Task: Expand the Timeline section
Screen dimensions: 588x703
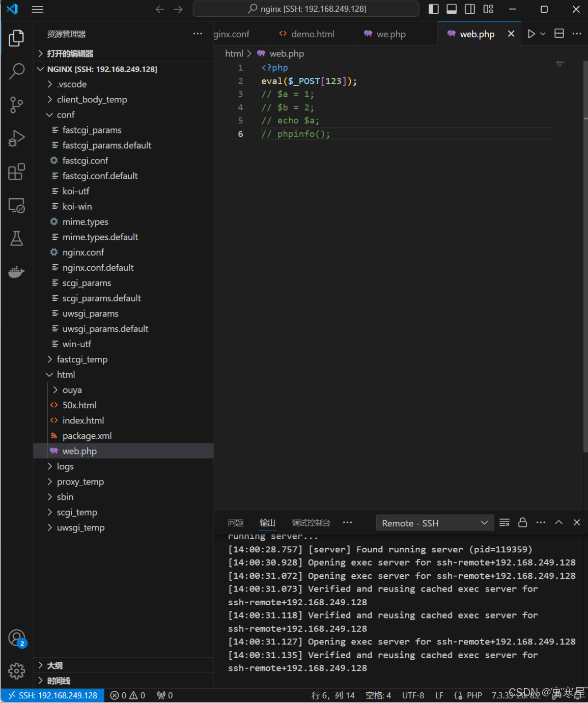Action: coord(123,681)
